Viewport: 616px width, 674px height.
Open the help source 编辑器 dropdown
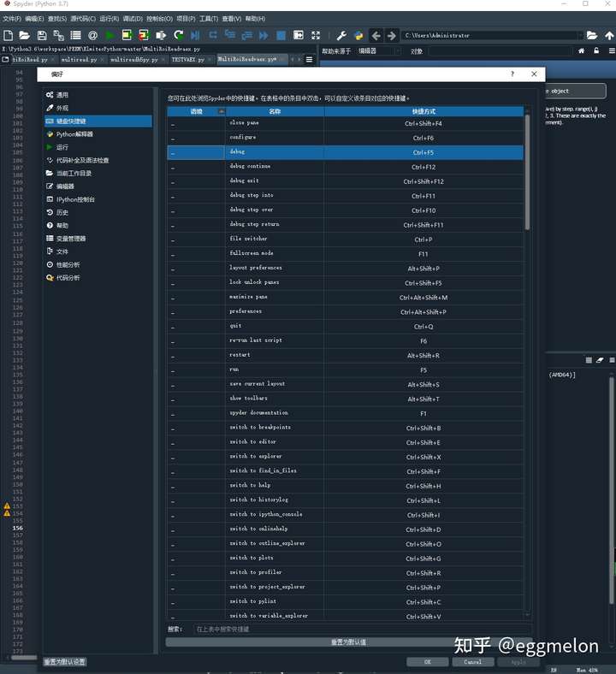click(x=379, y=51)
